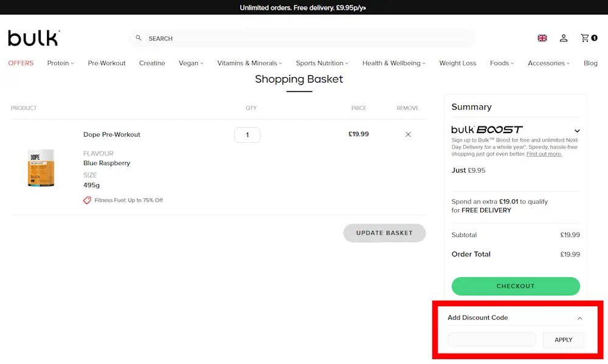Click the 495g size text
The height and width of the screenshot is (364, 608).
(x=92, y=185)
